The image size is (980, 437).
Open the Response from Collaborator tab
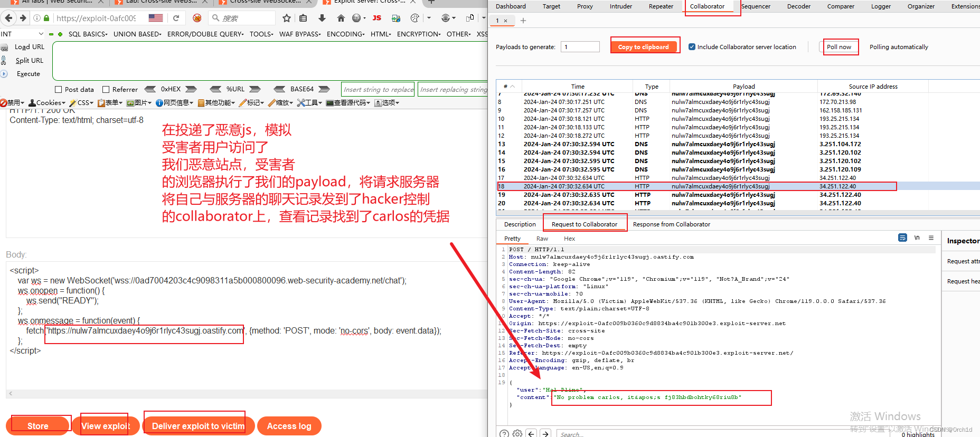pyautogui.click(x=672, y=224)
